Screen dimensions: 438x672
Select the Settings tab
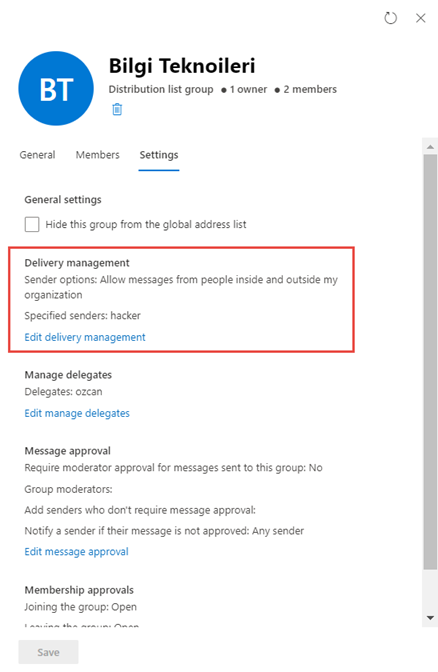tap(159, 155)
